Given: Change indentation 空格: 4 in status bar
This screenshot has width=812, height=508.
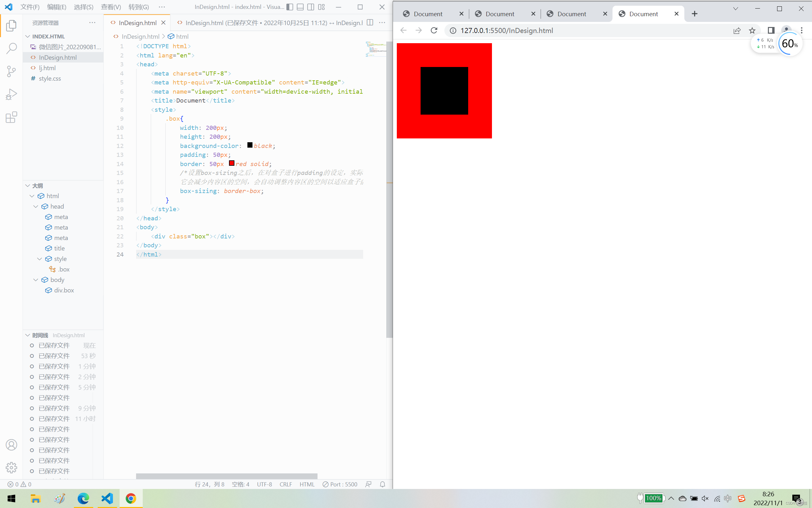Looking at the screenshot, I should coord(240,484).
